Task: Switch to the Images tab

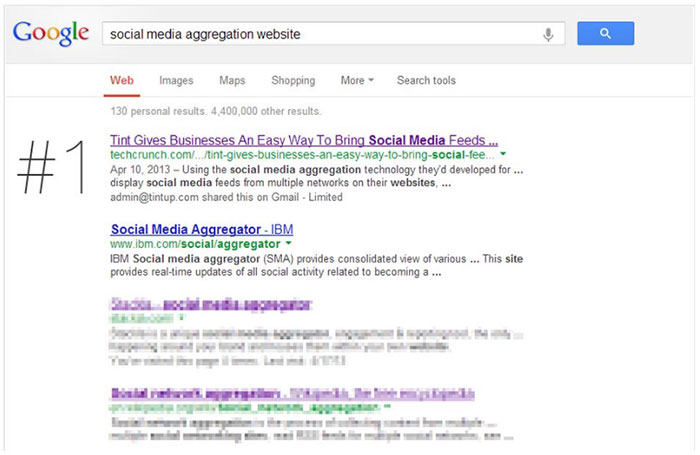Action: (x=176, y=80)
